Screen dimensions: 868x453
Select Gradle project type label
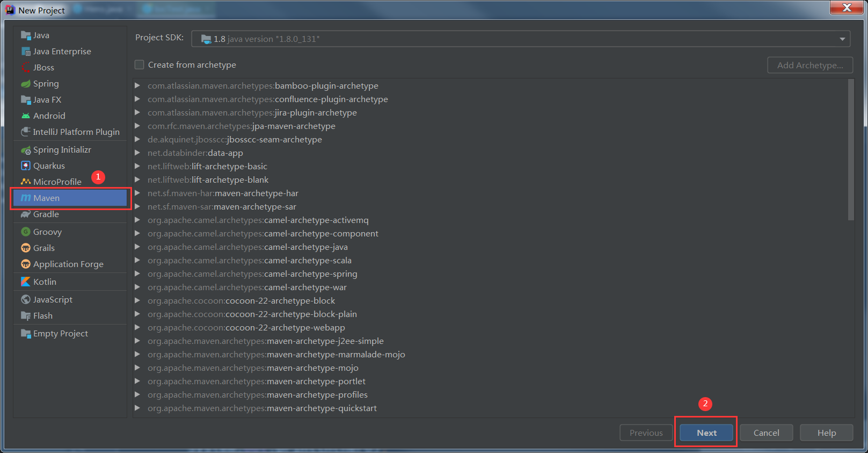click(46, 214)
